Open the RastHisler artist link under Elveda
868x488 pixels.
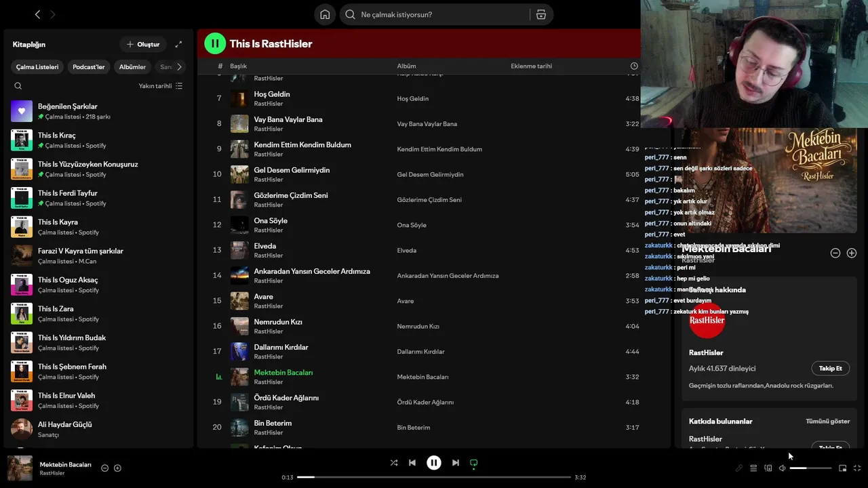point(269,256)
